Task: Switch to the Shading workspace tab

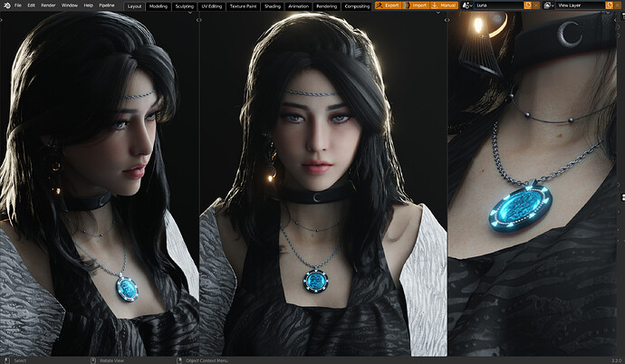Action: click(273, 6)
